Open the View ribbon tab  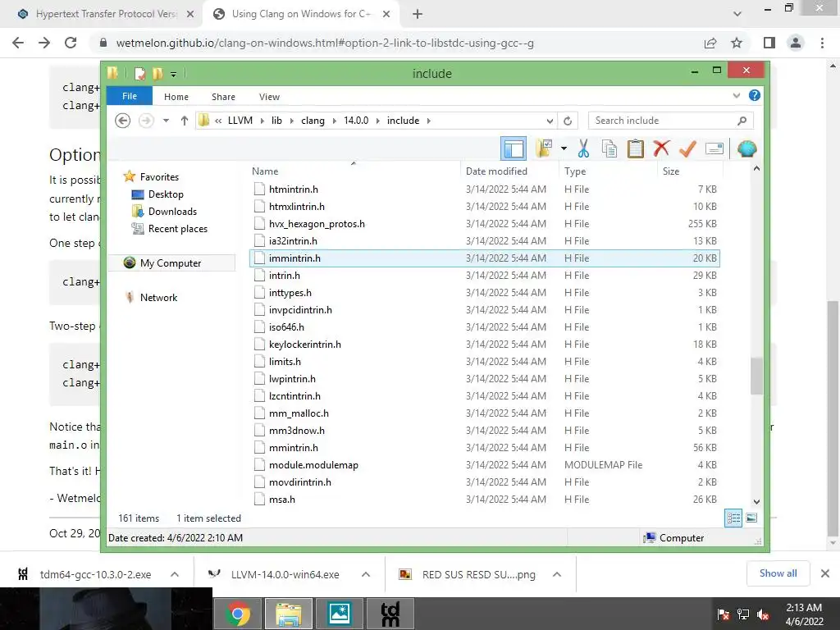click(269, 97)
